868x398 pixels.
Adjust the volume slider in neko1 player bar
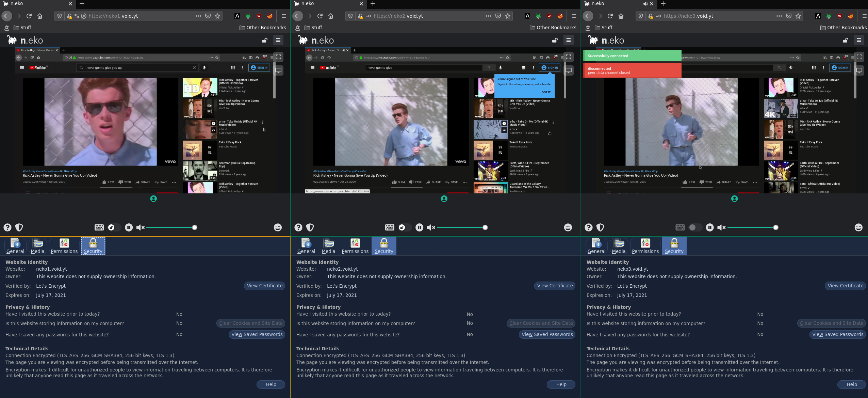tap(171, 227)
